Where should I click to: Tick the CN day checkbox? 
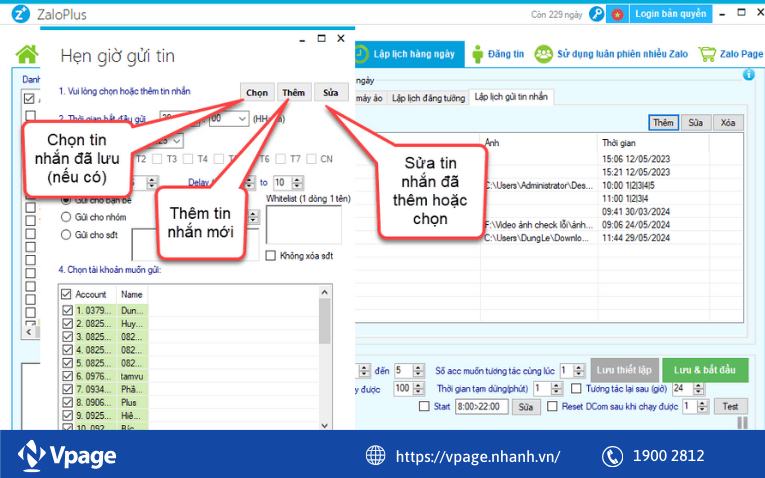[311, 159]
